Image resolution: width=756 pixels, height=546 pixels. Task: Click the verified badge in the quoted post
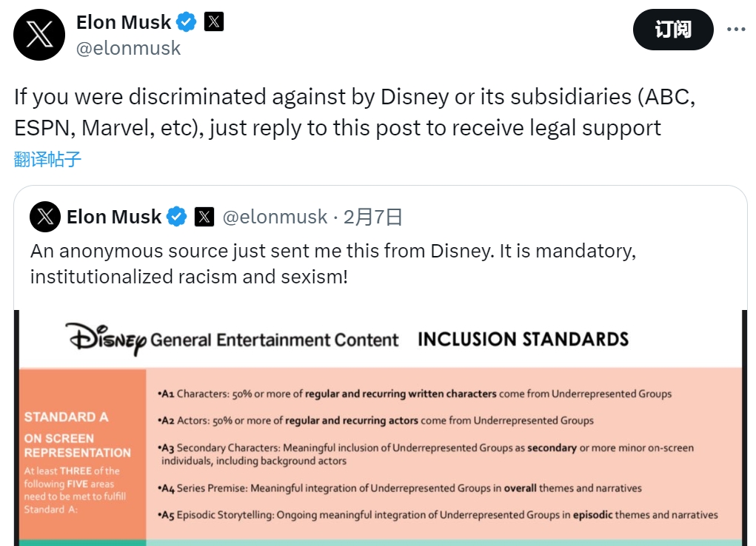click(176, 217)
